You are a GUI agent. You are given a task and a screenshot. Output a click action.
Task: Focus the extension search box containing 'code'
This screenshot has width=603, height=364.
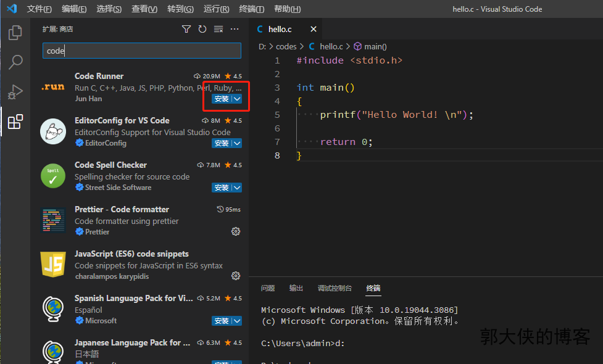pyautogui.click(x=142, y=51)
